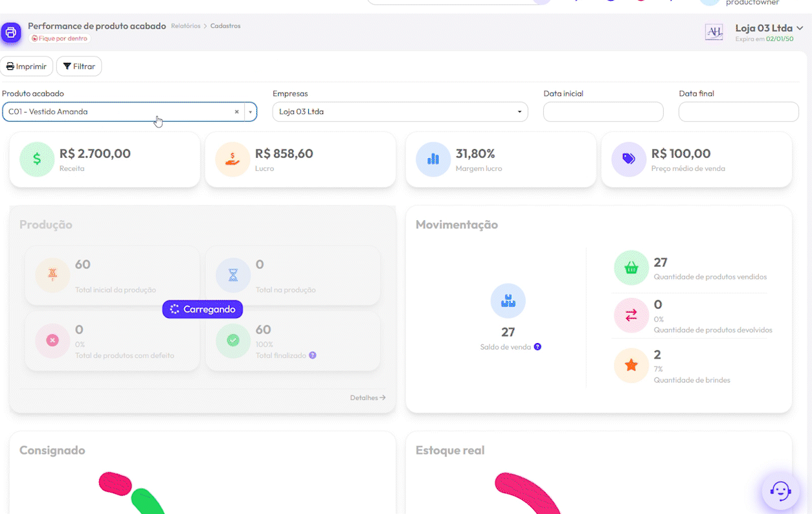The width and height of the screenshot is (812, 514).
Task: Expand the Produto acabado dropdown arrow
Action: pyautogui.click(x=251, y=112)
